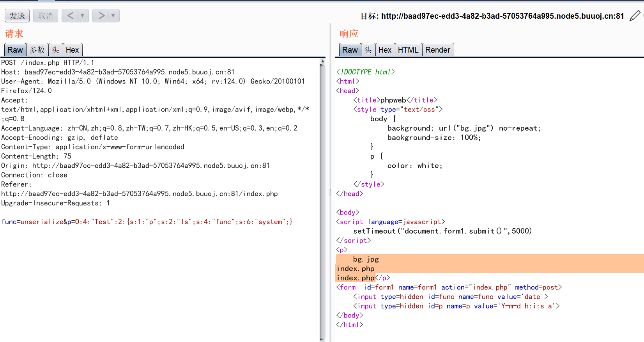The image size is (644, 342).
Task: Click the setTimeout line in response
Action: pyautogui.click(x=442, y=231)
